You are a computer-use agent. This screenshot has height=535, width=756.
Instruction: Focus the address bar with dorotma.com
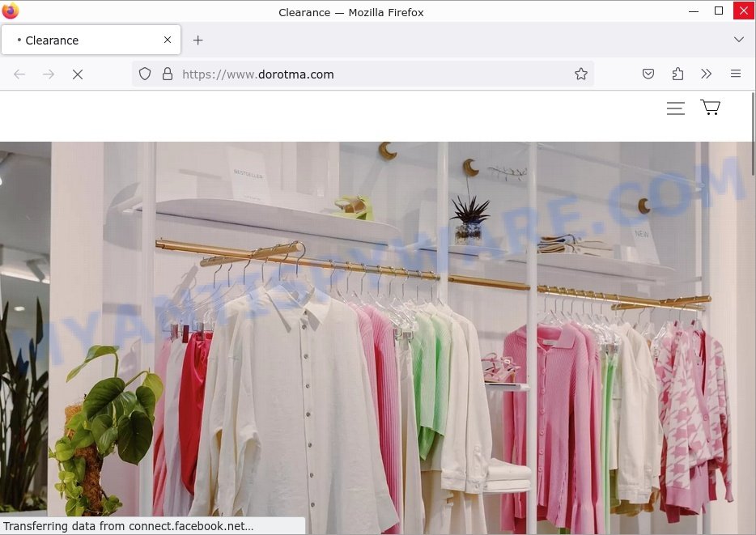[x=363, y=74]
